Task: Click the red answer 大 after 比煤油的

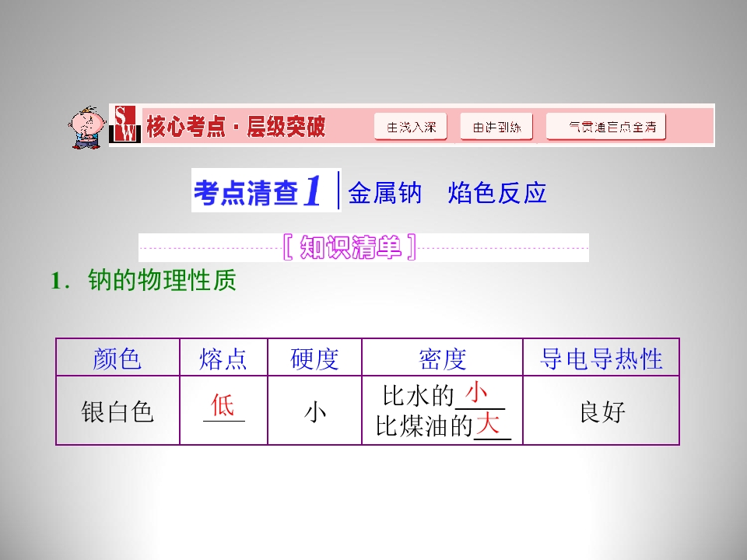Action: [x=488, y=425]
